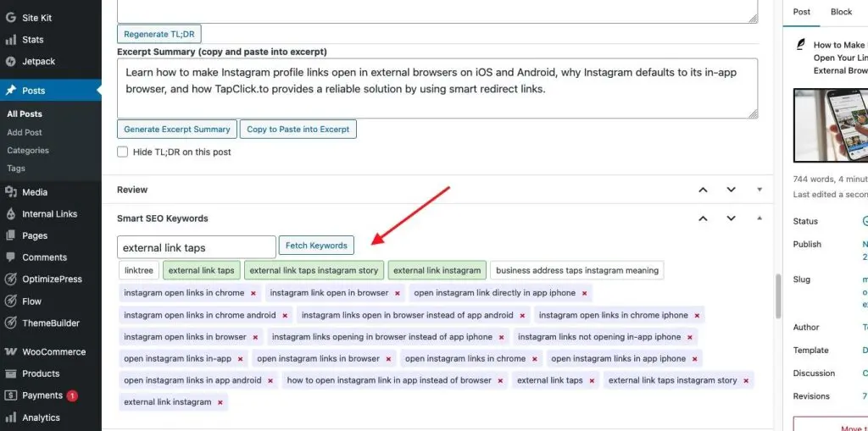The width and height of the screenshot is (868, 431).
Task: Remove keyword 'instagram open links in chrome iphone'
Action: click(697, 315)
